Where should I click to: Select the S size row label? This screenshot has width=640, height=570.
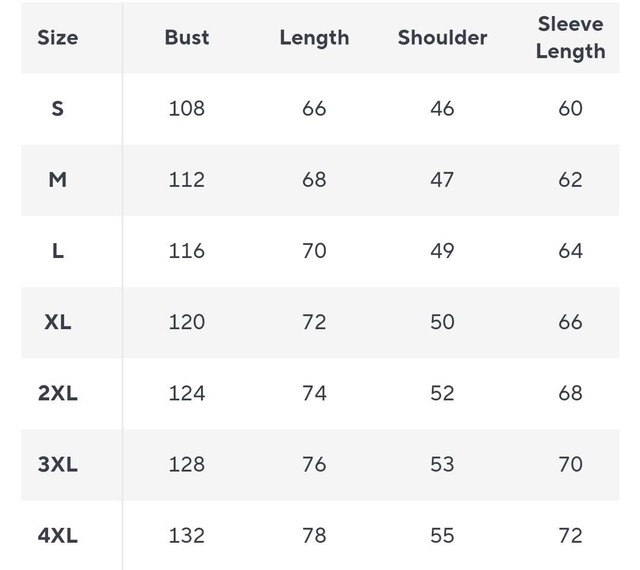57,108
